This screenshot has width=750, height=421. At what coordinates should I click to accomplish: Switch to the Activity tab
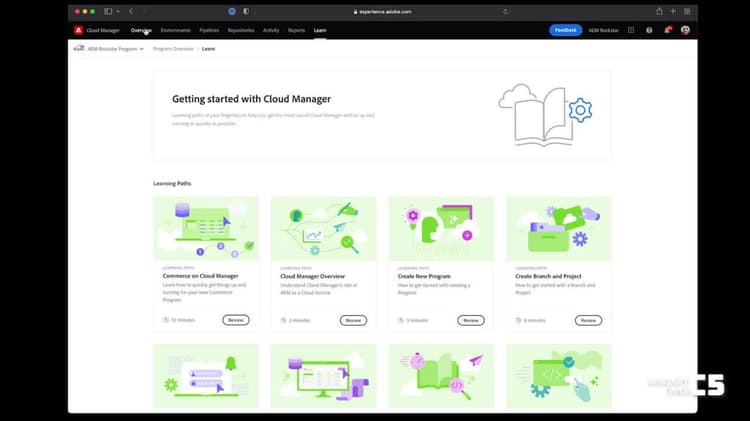pos(271,30)
